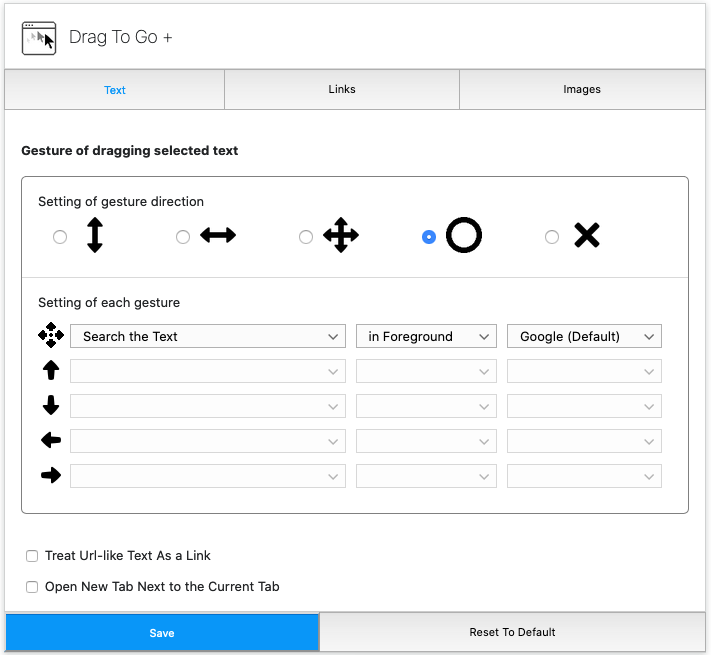Open the Search the Text action dropdown

[x=208, y=336]
